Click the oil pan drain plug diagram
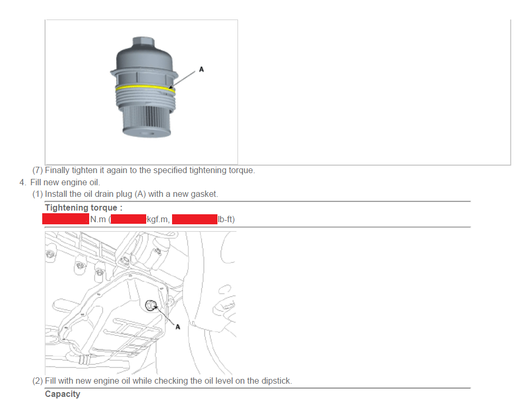Viewport: 532px width, 399px height. pos(141,303)
